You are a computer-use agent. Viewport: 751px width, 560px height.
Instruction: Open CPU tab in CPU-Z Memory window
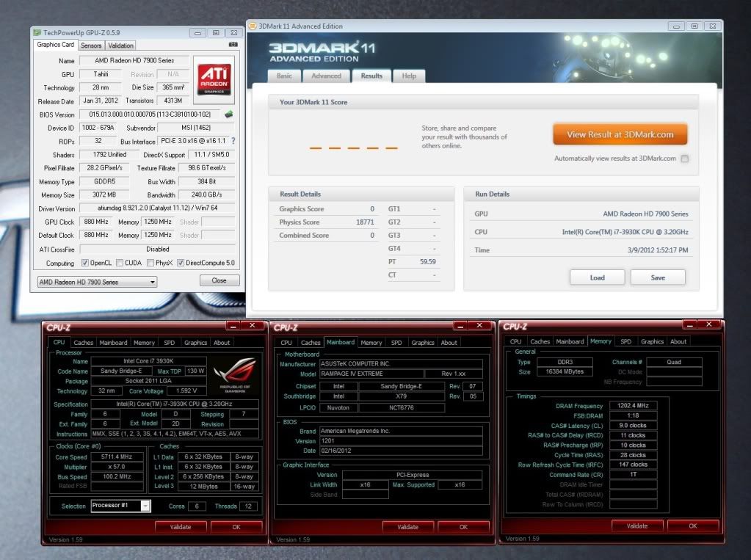point(516,341)
